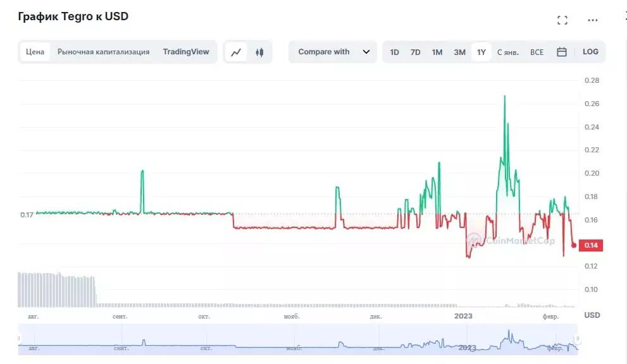
Task: Open fullscreen chart mode
Action: [x=562, y=20]
